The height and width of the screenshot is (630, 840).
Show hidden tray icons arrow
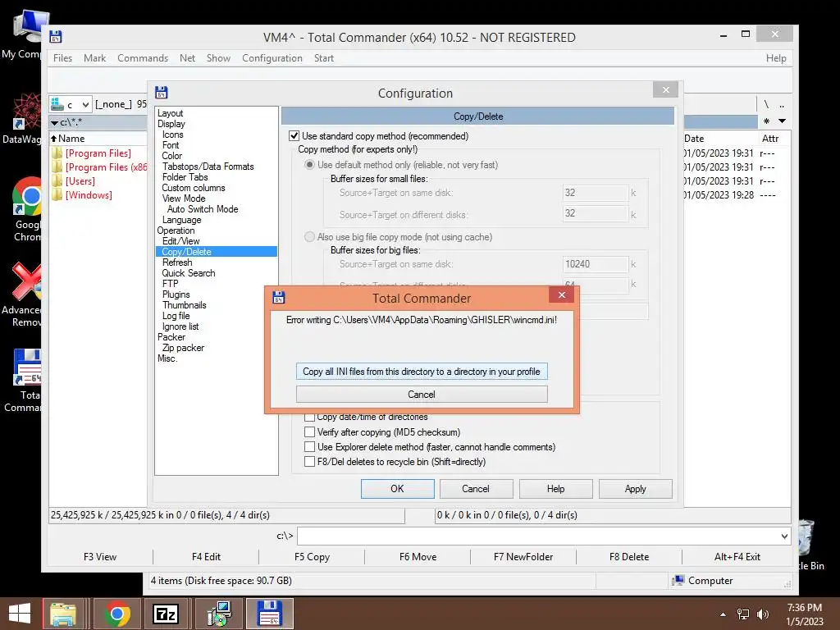tap(724, 614)
